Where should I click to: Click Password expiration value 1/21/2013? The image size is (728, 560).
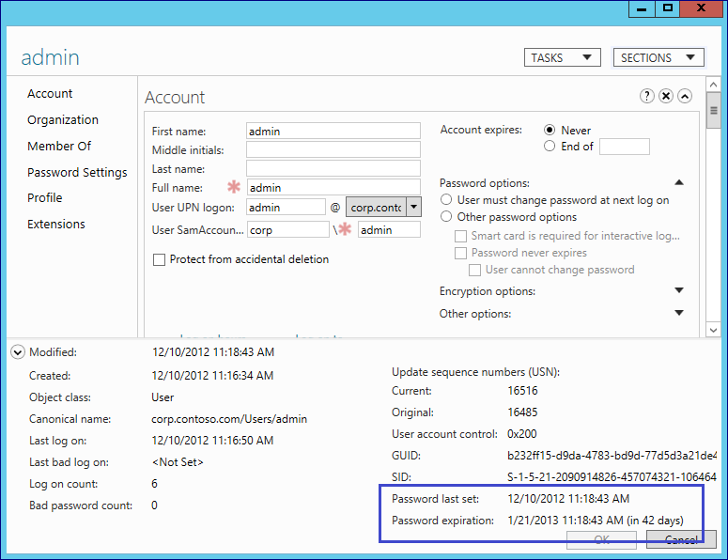point(596,521)
